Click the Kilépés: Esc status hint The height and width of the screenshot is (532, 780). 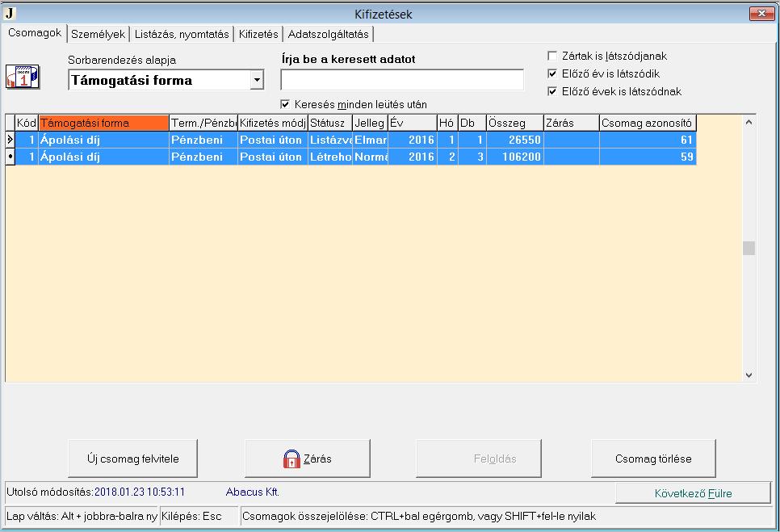[191, 516]
